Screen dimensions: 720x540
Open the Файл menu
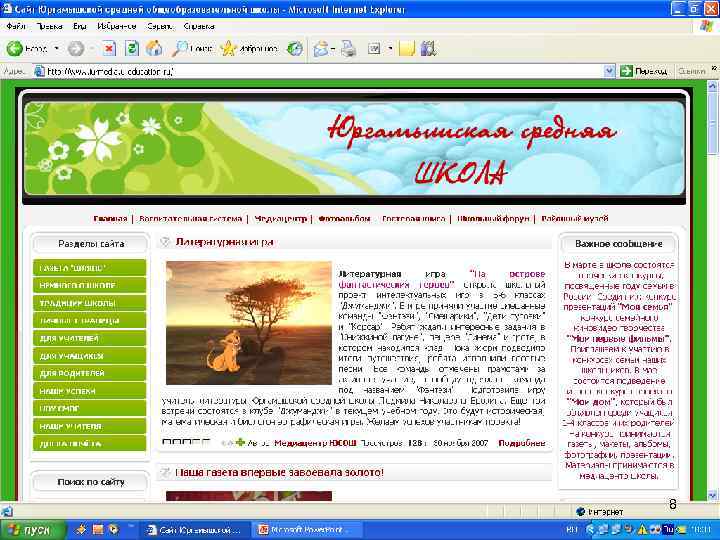tap(16, 26)
